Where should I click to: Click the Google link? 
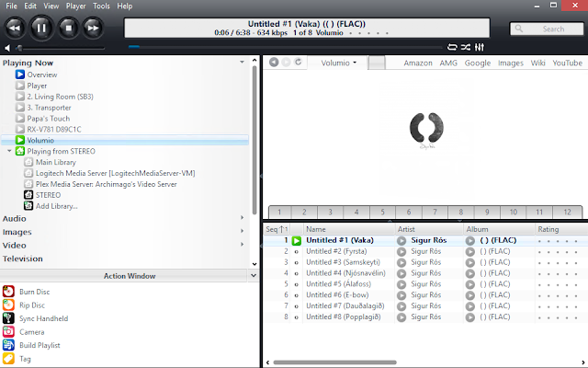point(478,63)
